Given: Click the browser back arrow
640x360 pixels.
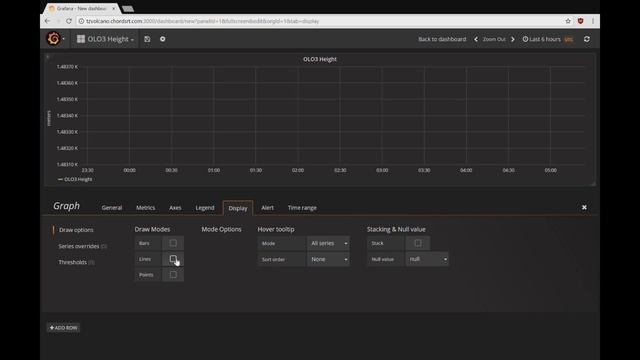Looking at the screenshot, I should tap(48, 21).
